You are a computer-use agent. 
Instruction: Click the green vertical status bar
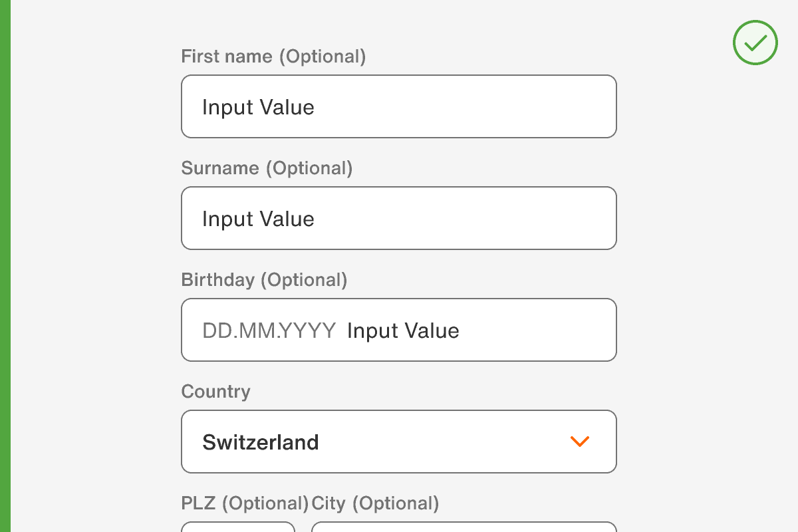(5, 266)
